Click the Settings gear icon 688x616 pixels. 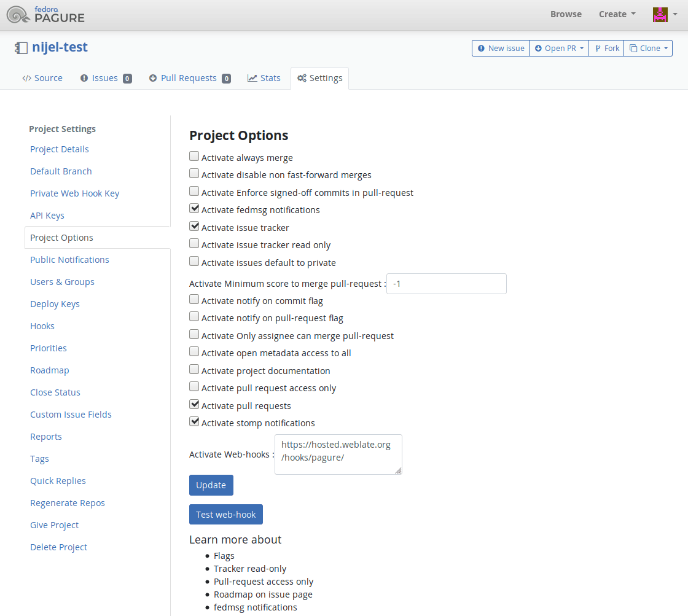(302, 78)
